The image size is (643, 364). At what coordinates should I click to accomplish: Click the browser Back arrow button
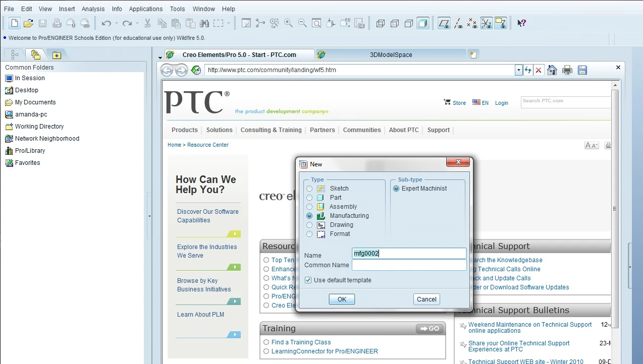[167, 70]
